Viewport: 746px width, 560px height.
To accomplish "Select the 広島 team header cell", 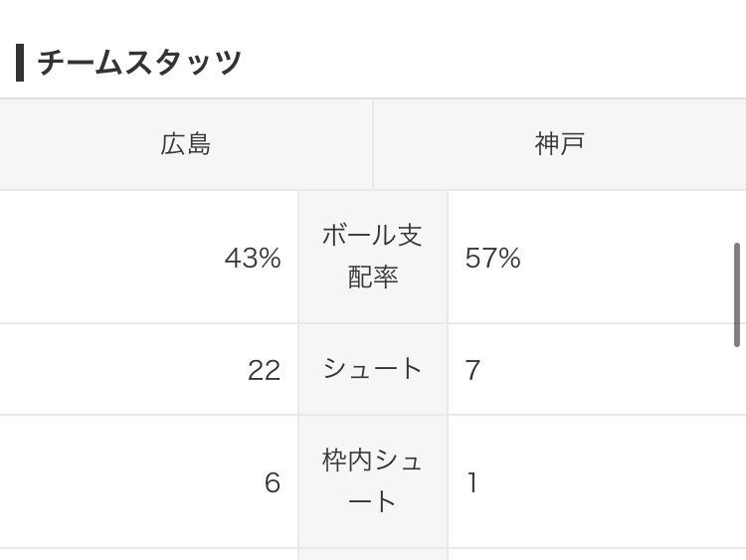I will pos(186,144).
